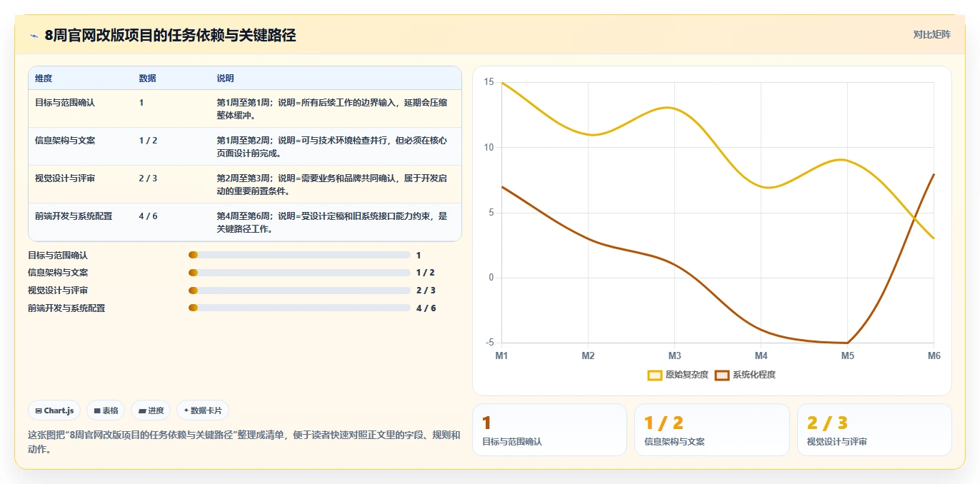This screenshot has width=980, height=484.
Task: Click the 系统化程度 line point at M5
Action: [847, 343]
